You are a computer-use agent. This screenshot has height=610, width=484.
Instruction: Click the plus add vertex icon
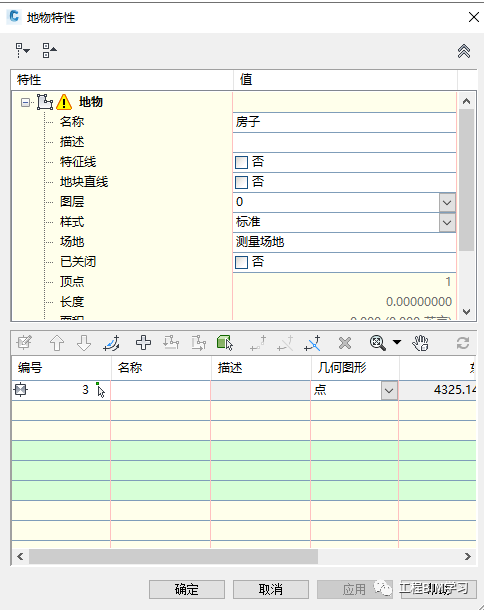click(144, 343)
